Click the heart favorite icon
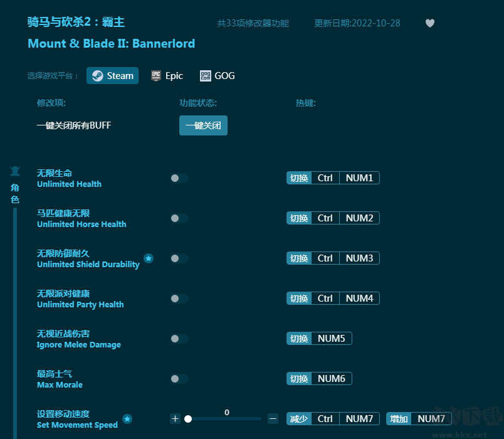This screenshot has width=504, height=439. click(x=430, y=23)
